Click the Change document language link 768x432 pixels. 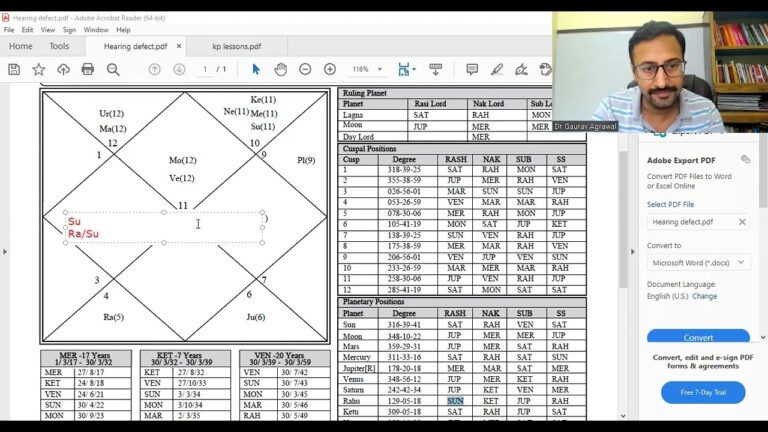coord(704,296)
